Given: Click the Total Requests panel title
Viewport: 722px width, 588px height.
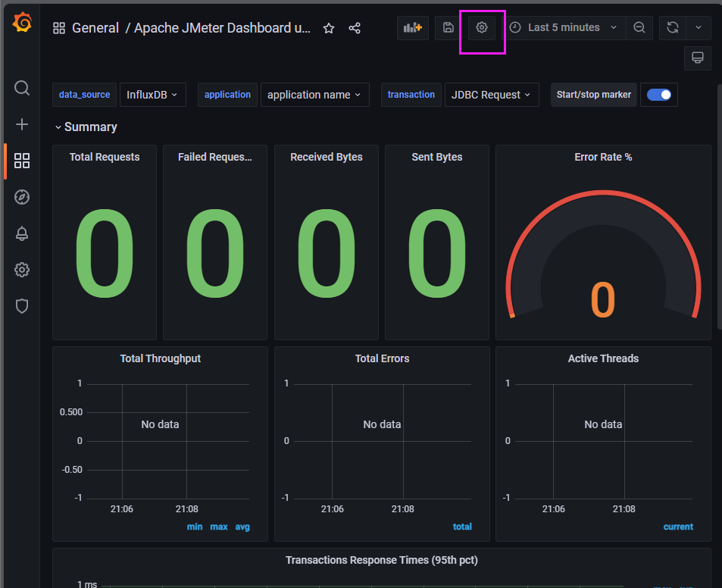Looking at the screenshot, I should [105, 157].
